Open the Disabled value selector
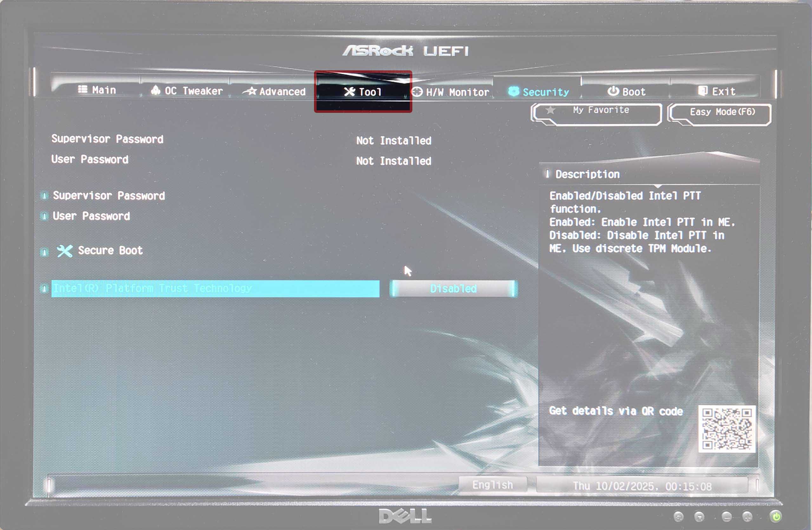812x530 pixels. click(x=453, y=288)
